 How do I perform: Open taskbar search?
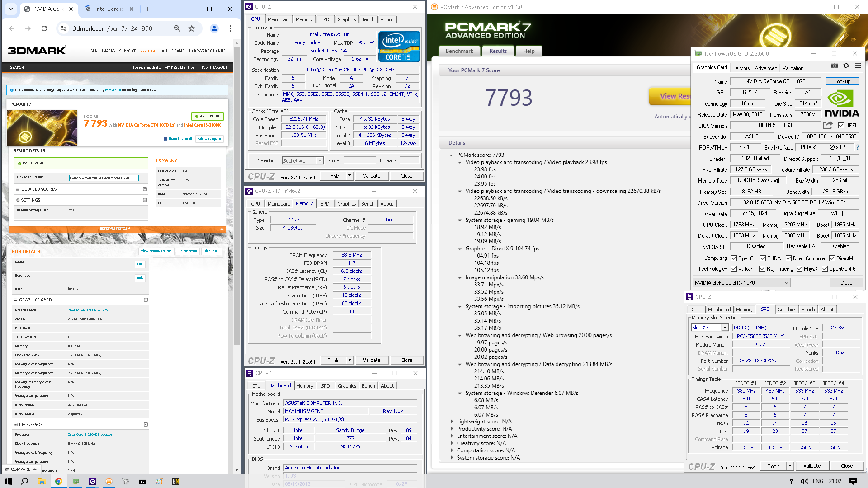pos(25,481)
